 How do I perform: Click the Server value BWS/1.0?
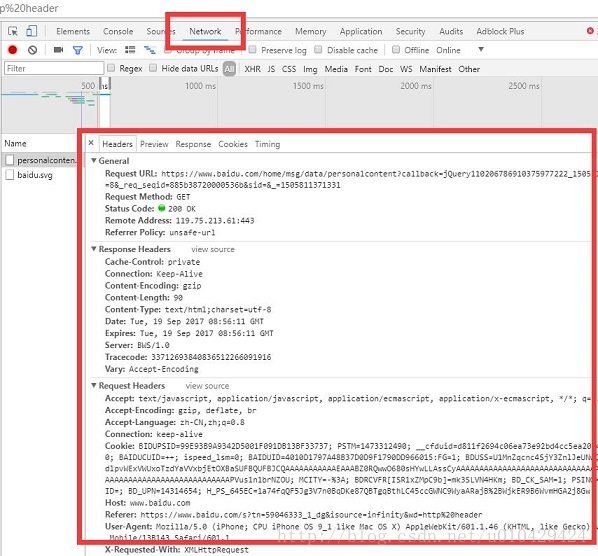coord(153,345)
